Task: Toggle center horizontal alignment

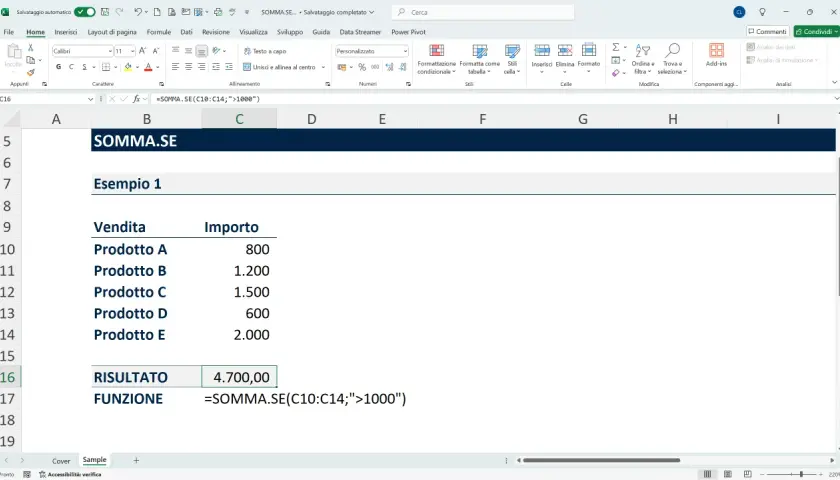Action: point(189,67)
